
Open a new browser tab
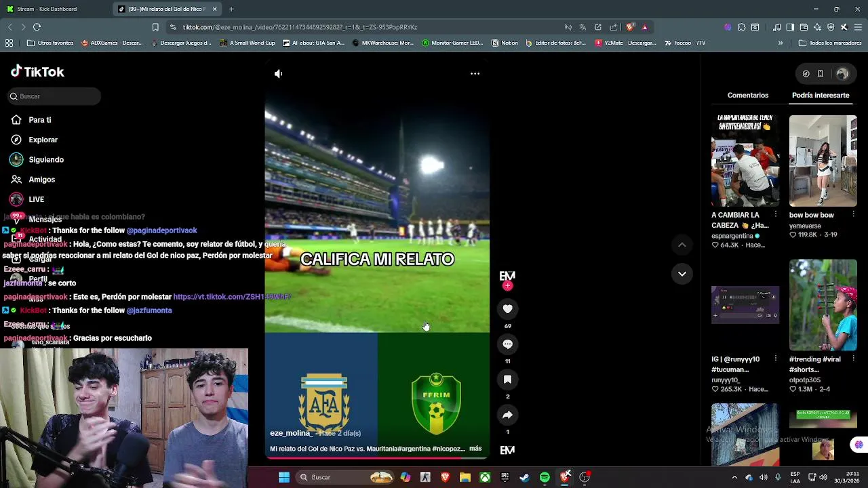231,9
